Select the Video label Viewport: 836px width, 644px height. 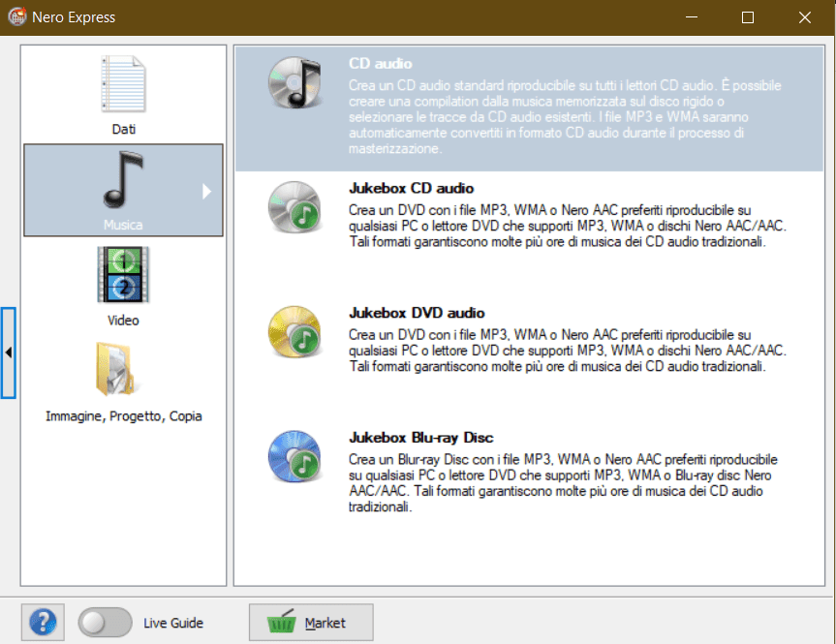point(123,321)
